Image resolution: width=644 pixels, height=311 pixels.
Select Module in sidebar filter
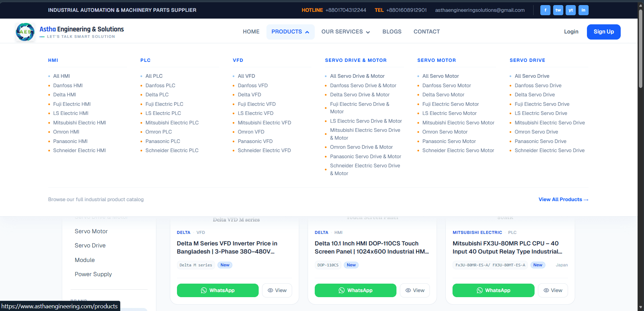[x=85, y=260]
